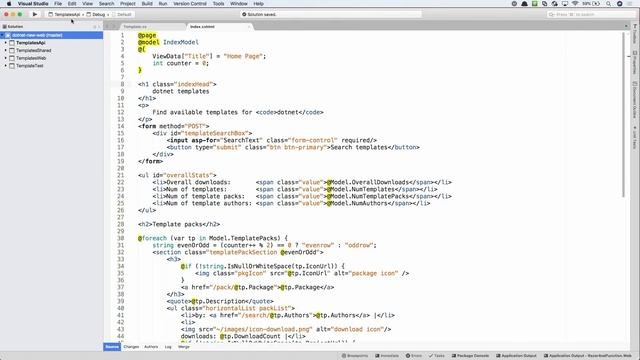Open the File menu
The image size is (640, 360).
pyautogui.click(x=58, y=3)
